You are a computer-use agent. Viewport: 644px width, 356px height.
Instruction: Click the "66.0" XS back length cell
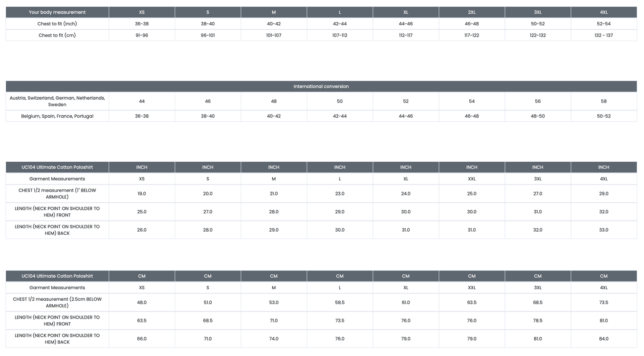[x=142, y=339]
